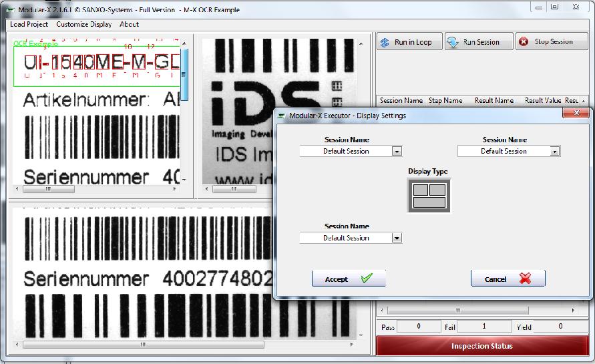Click the OCR image vertical scrollbar thumb
The width and height of the screenshot is (595, 364).
tap(184, 74)
